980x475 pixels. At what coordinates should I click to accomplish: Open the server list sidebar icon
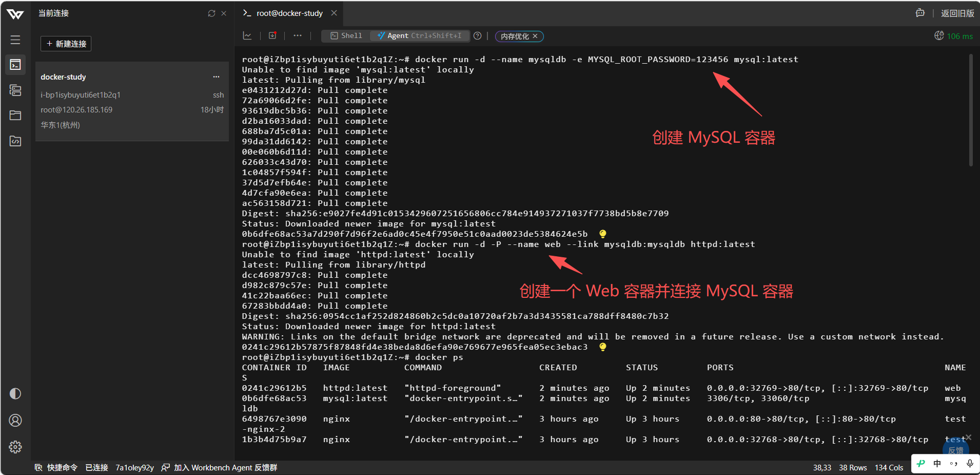click(15, 90)
